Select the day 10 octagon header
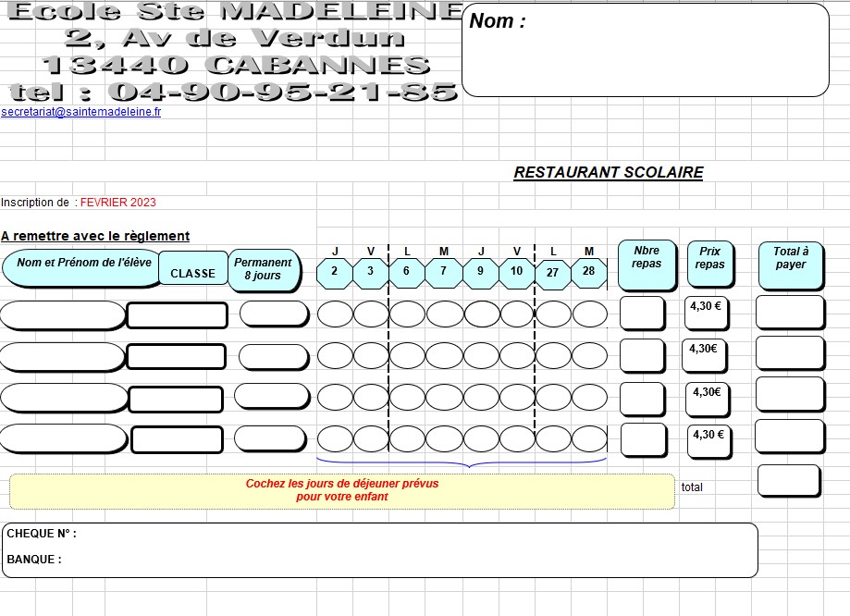This screenshot has width=850, height=616. (516, 273)
